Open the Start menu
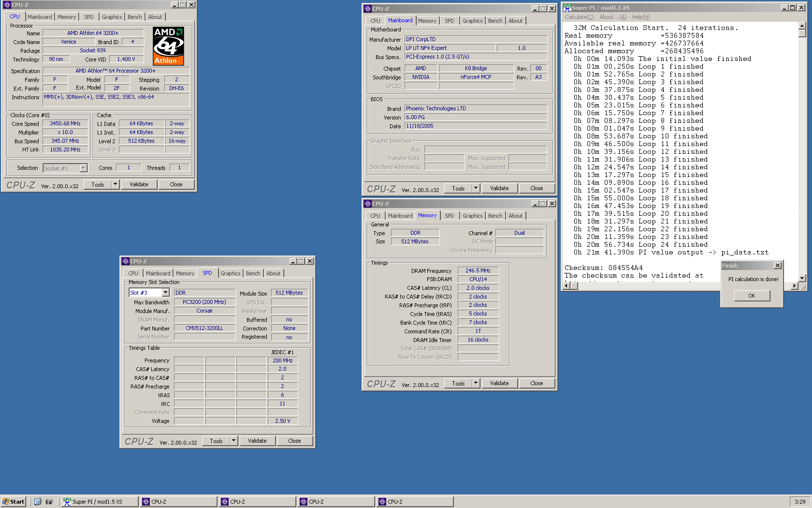The width and height of the screenshot is (812, 508). (x=14, y=502)
